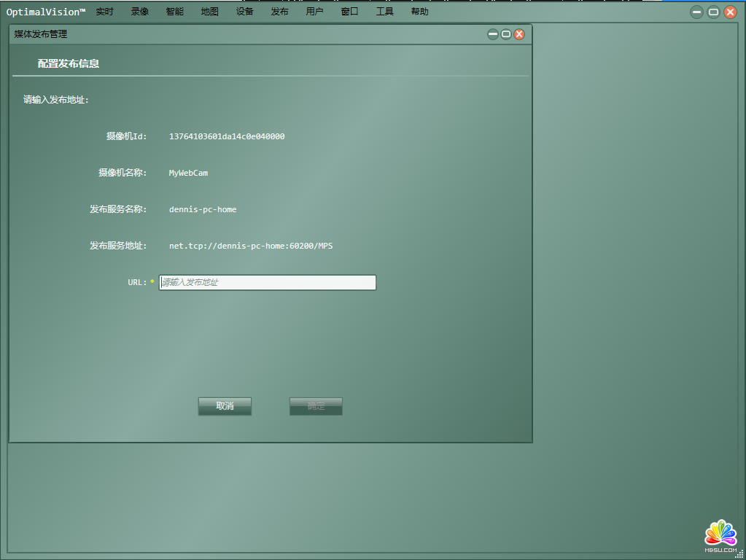746x560 pixels.
Task: Minimize the 媒体发布管理 dialog
Action: coord(493,34)
